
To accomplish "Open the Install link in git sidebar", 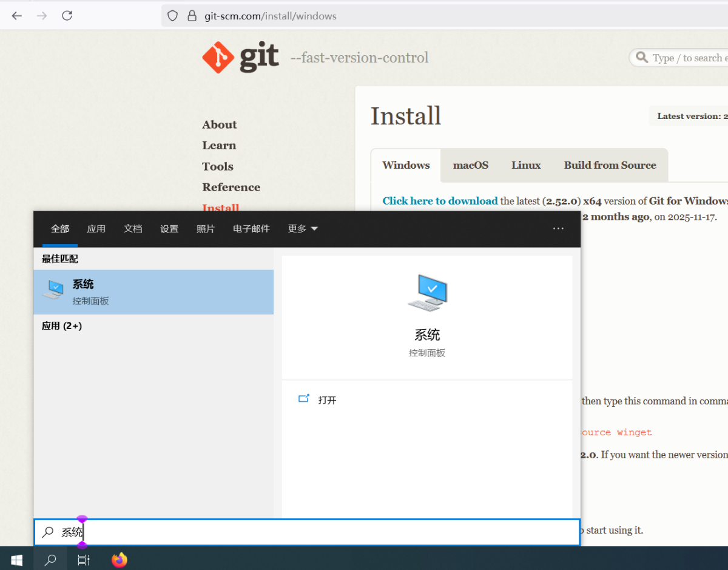I will point(220,208).
